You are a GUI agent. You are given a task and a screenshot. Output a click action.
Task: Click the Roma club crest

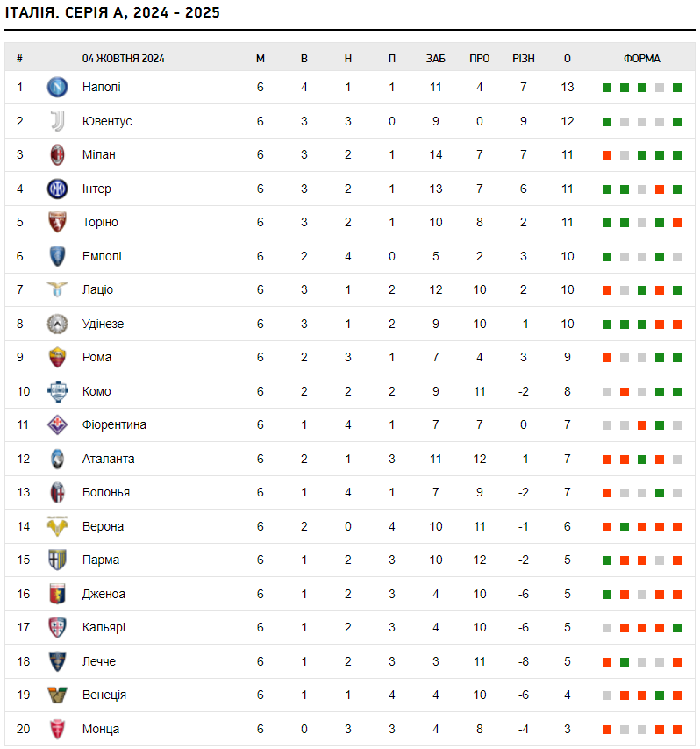(x=57, y=357)
